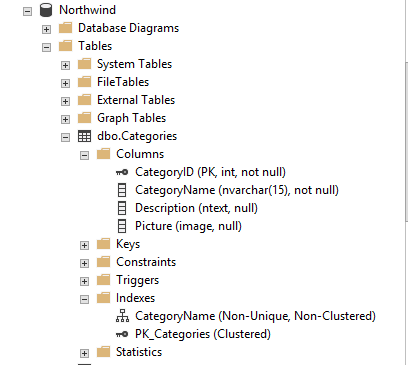The width and height of the screenshot is (408, 365).
Task: Select the Tables folder label
Action: click(x=95, y=46)
